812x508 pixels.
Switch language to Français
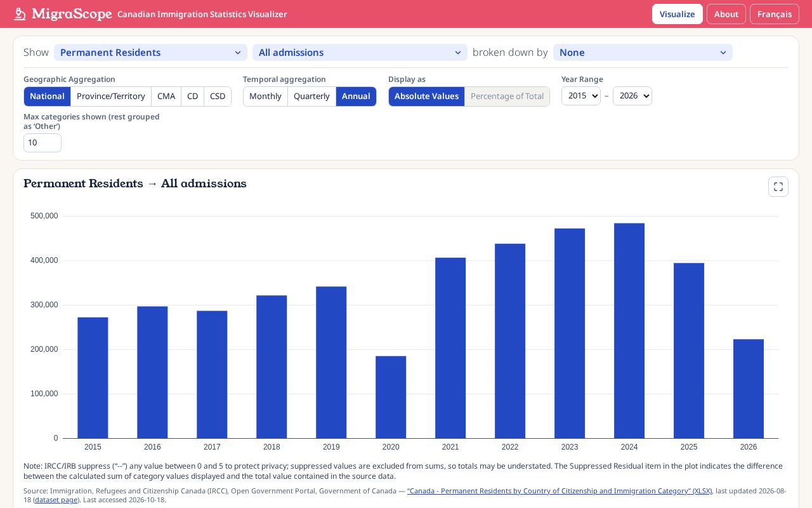point(775,14)
